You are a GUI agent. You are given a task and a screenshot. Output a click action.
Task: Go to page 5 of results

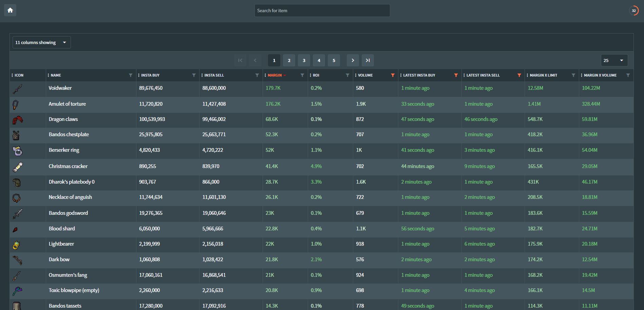[334, 60]
